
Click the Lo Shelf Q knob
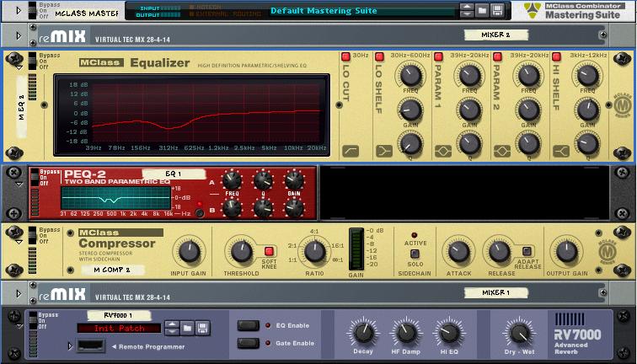coord(410,143)
